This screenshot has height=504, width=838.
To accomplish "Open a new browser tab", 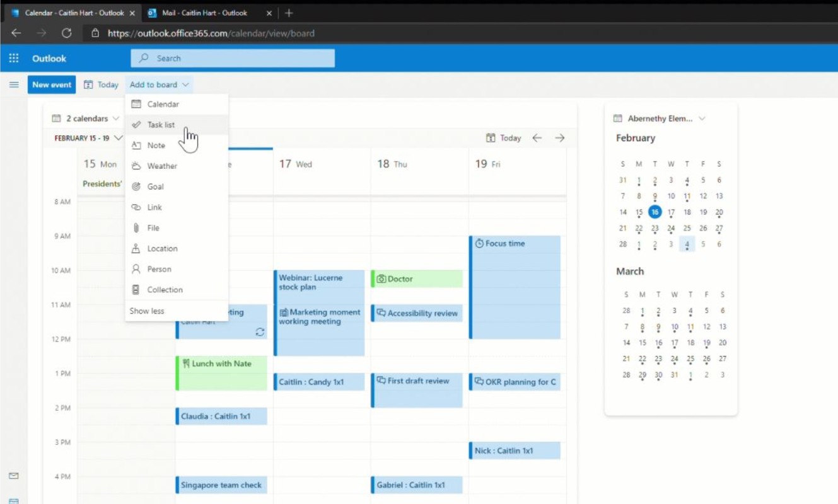I will click(289, 13).
